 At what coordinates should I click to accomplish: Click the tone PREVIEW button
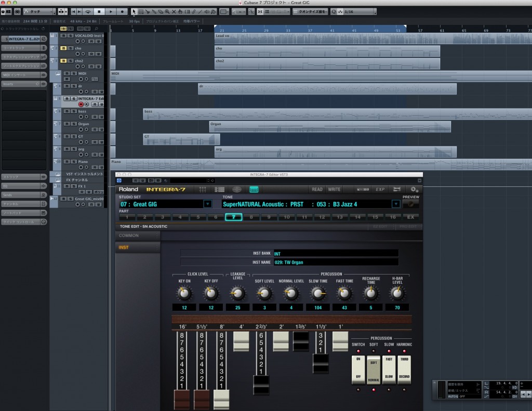tap(410, 204)
